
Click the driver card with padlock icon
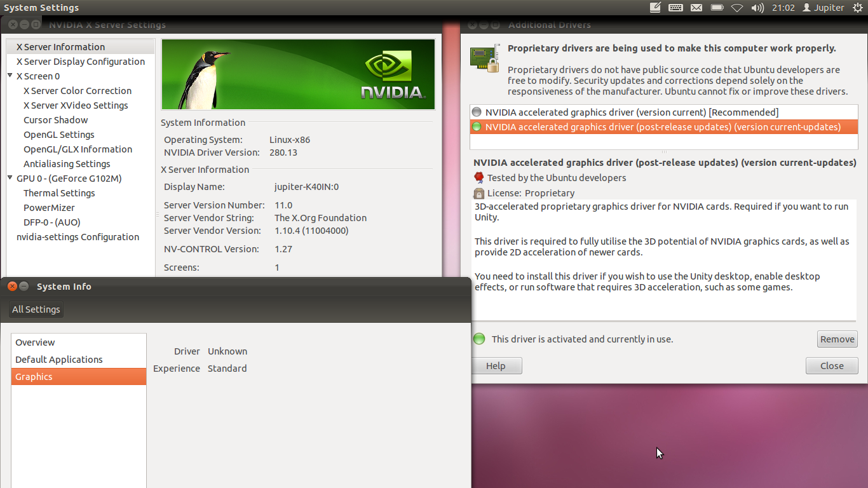pyautogui.click(x=484, y=58)
